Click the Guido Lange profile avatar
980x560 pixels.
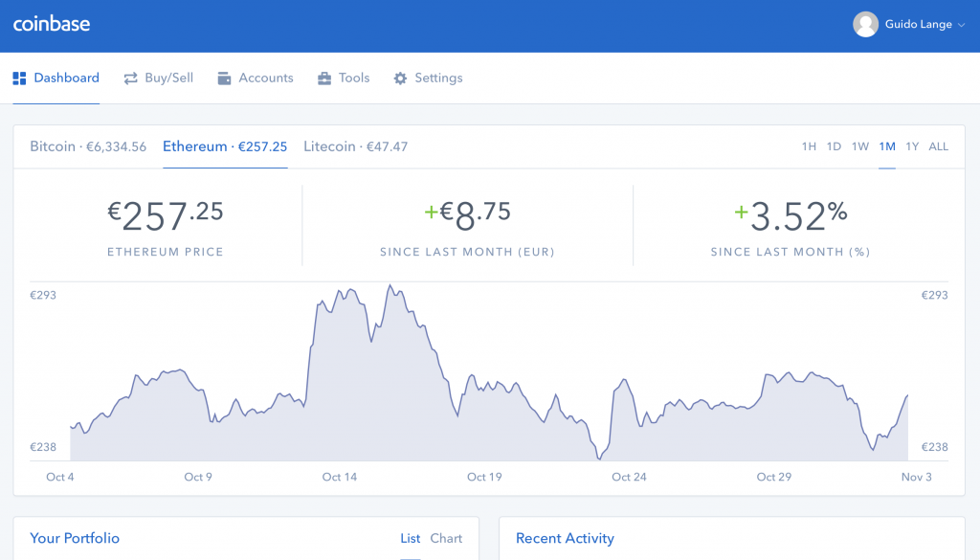pos(865,24)
